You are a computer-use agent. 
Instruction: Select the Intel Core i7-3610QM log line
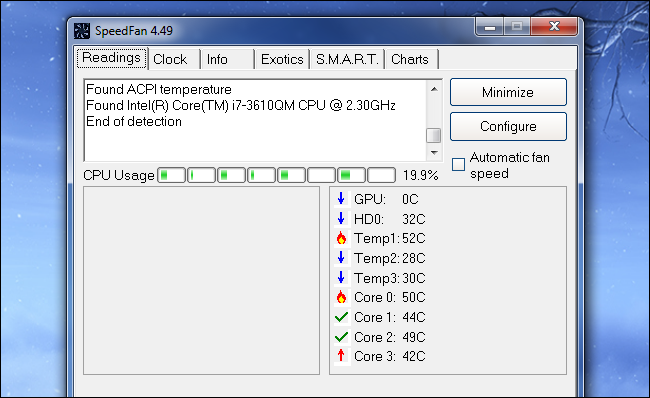[240, 105]
